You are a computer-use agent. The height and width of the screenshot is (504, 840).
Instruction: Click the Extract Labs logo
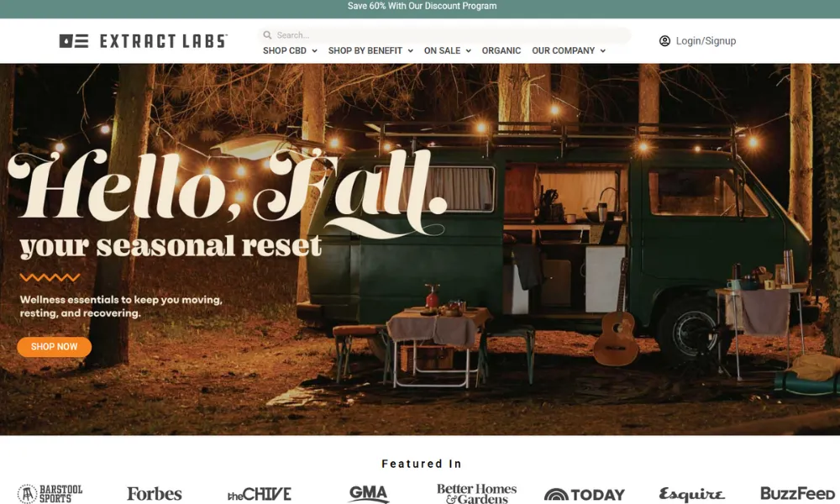[143, 41]
